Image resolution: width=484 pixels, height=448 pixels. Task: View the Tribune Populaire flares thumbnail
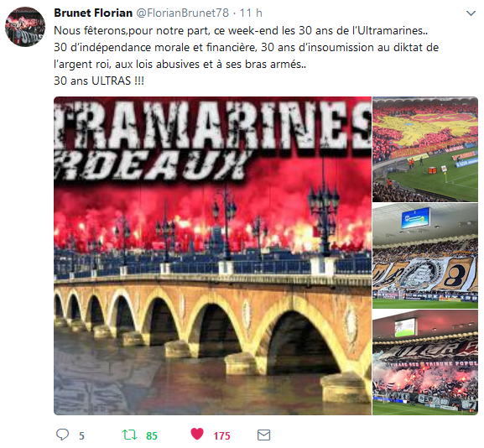pos(425,362)
